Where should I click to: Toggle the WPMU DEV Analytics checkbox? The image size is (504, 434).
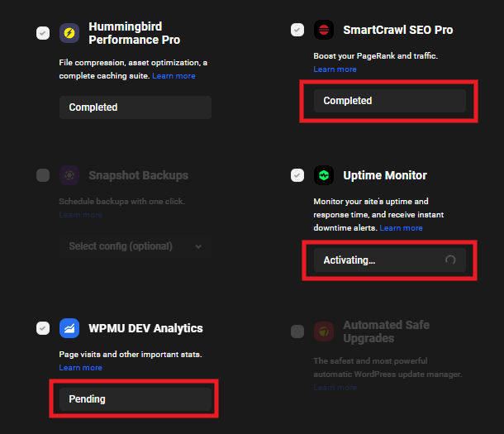pos(43,328)
